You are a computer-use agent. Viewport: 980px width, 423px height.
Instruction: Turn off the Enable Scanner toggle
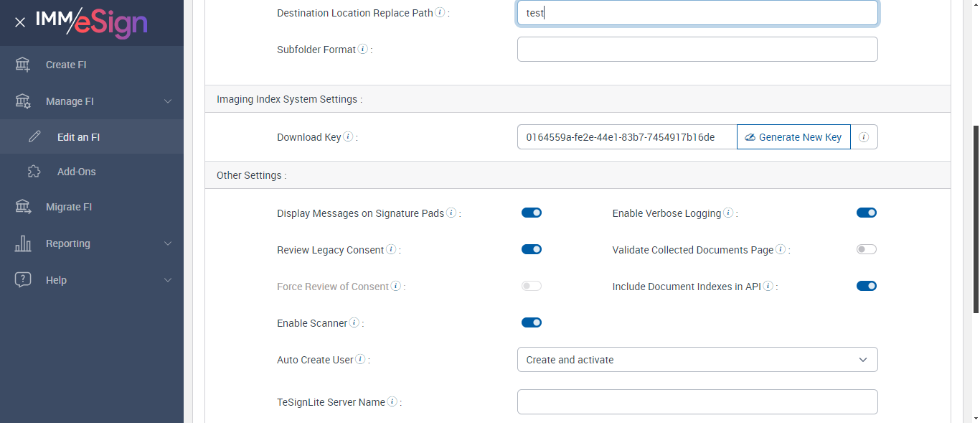pyautogui.click(x=532, y=322)
